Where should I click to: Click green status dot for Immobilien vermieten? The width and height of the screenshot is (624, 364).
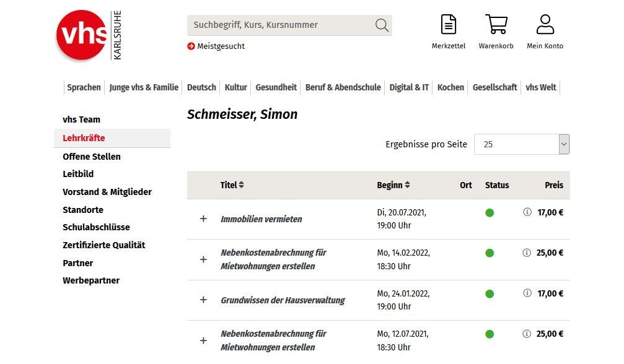490,213
